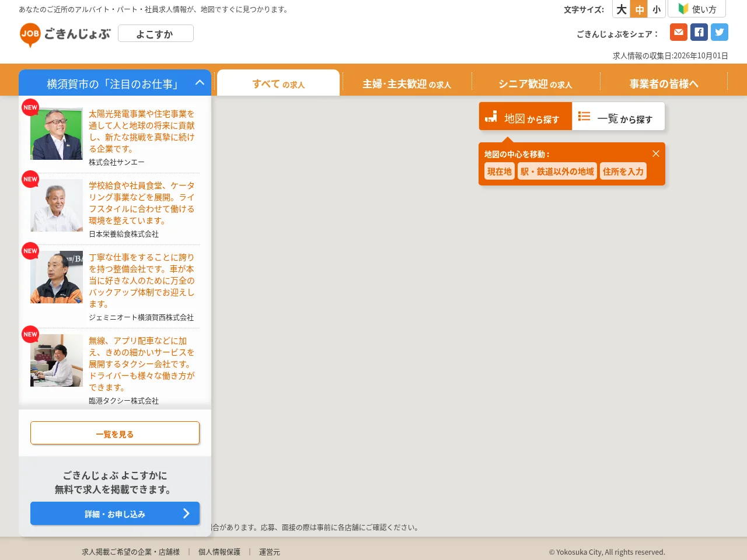The height and width of the screenshot is (560, 747).
Task: Open the 無線、アプリ配車 job description link
Action: point(142,364)
